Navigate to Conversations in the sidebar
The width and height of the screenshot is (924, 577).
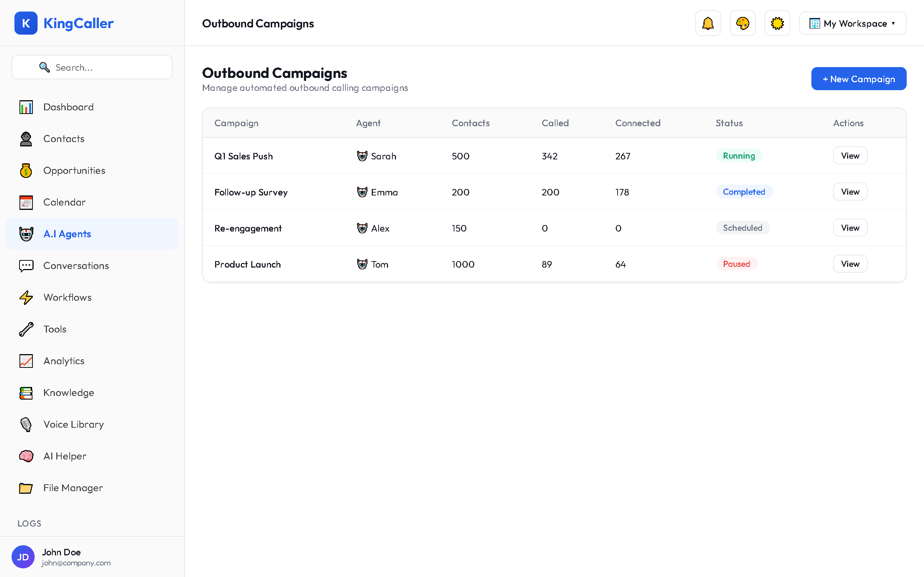coord(76,266)
